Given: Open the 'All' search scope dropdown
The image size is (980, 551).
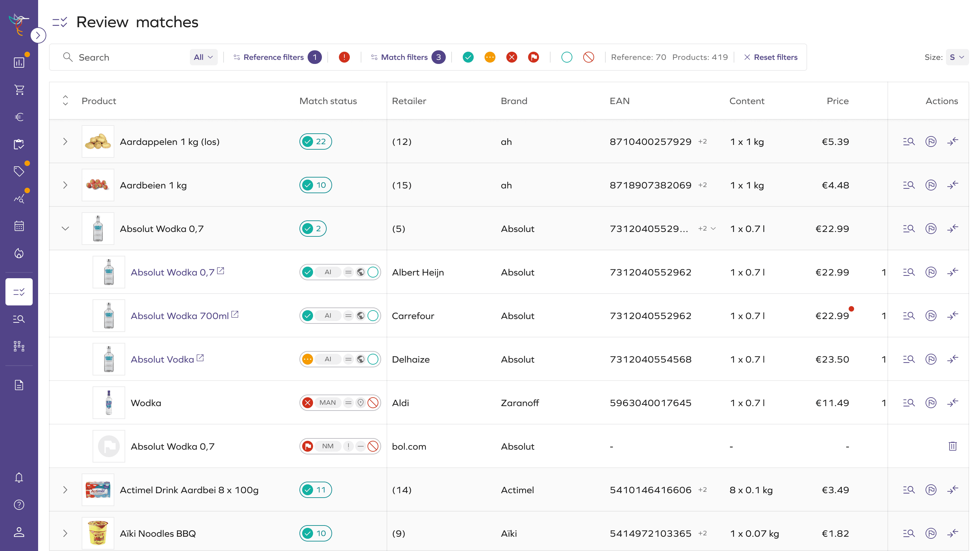Looking at the screenshot, I should 203,57.
